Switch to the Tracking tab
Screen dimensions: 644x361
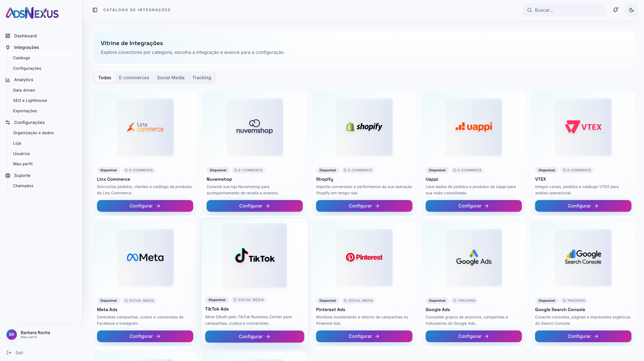[201, 78]
